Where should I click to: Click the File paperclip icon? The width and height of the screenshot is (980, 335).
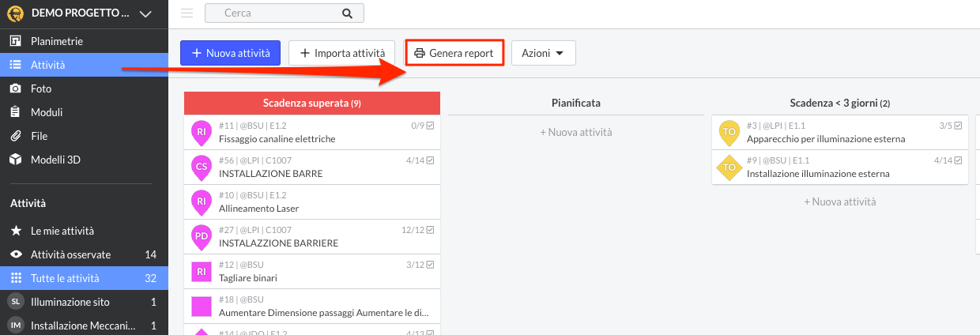point(15,136)
